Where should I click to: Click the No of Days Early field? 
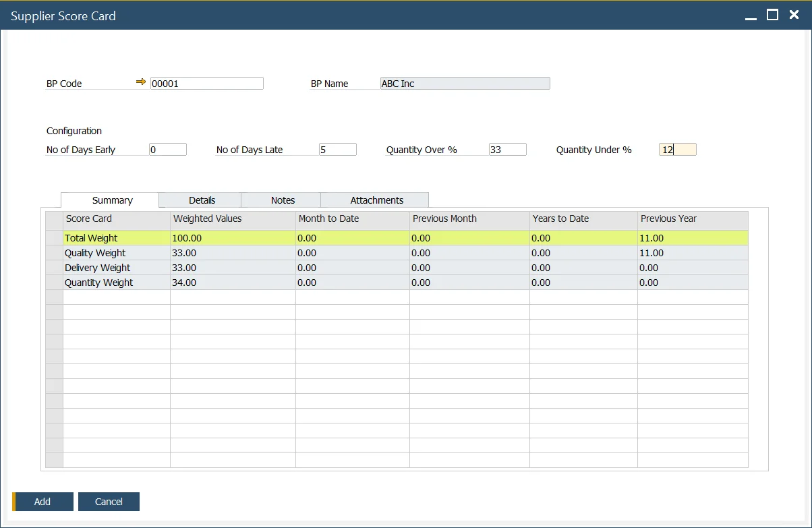click(x=167, y=149)
